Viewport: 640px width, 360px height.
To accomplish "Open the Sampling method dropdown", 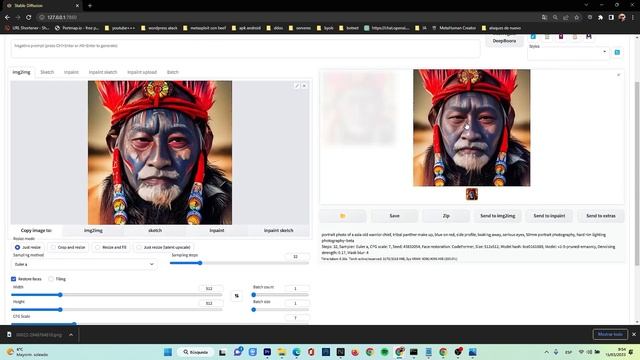I will (x=84, y=264).
